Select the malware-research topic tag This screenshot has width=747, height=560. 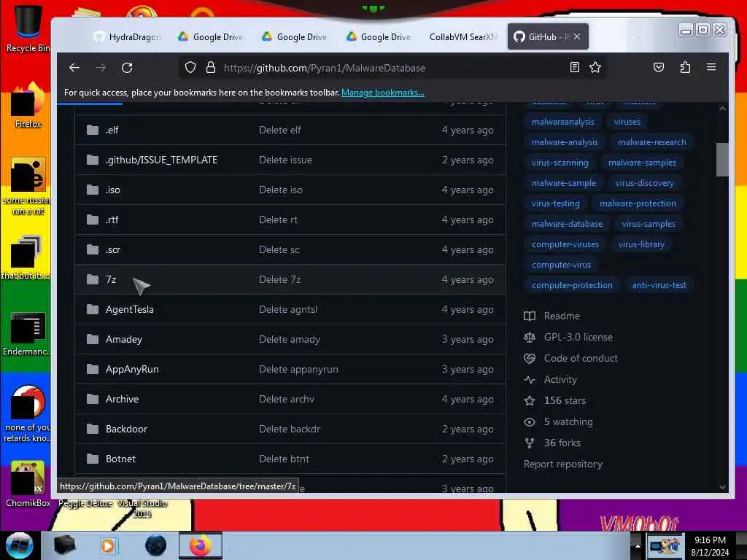[x=651, y=142]
